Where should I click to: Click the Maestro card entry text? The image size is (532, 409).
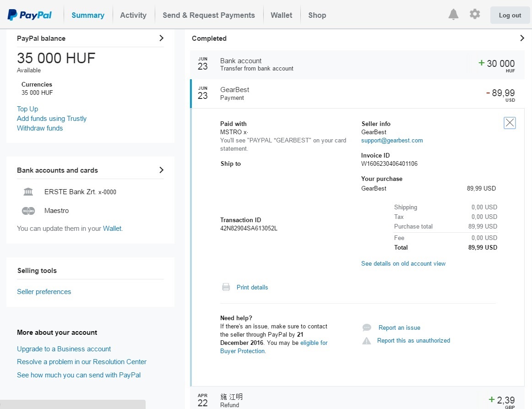[56, 211]
